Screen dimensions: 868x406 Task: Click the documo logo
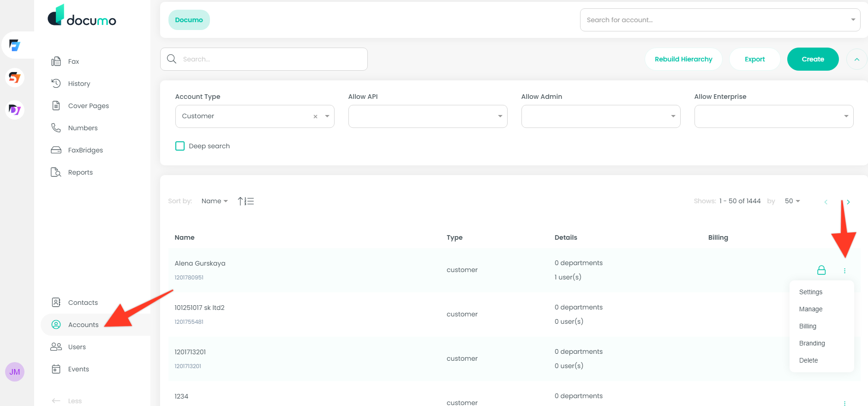point(82,16)
